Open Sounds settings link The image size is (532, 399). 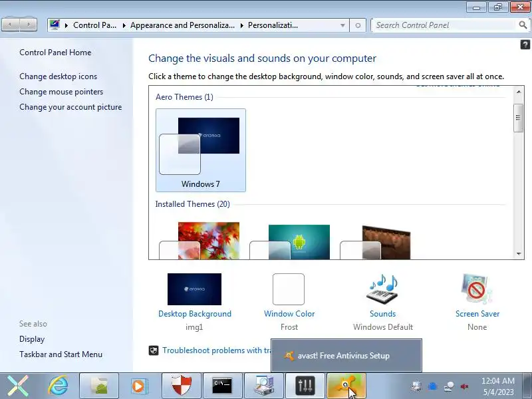[383, 314]
